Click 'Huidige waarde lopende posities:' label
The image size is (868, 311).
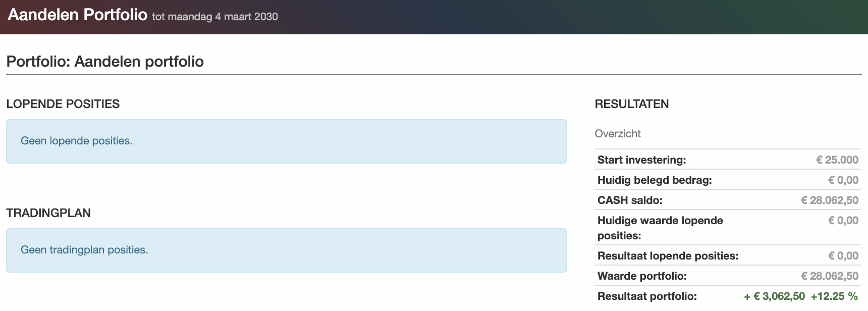click(660, 228)
